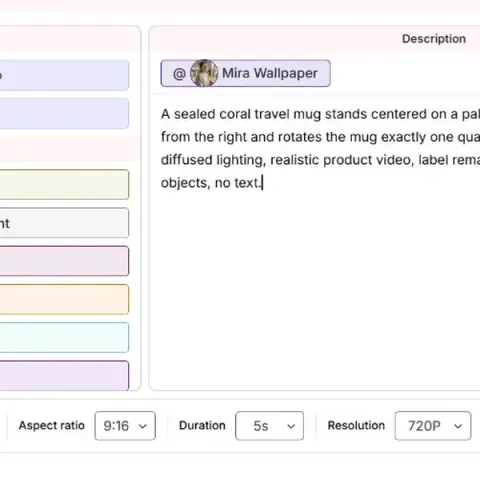The image size is (480, 480).
Task: Click the Mira Wallpaper avatar thumbnail
Action: point(204,73)
